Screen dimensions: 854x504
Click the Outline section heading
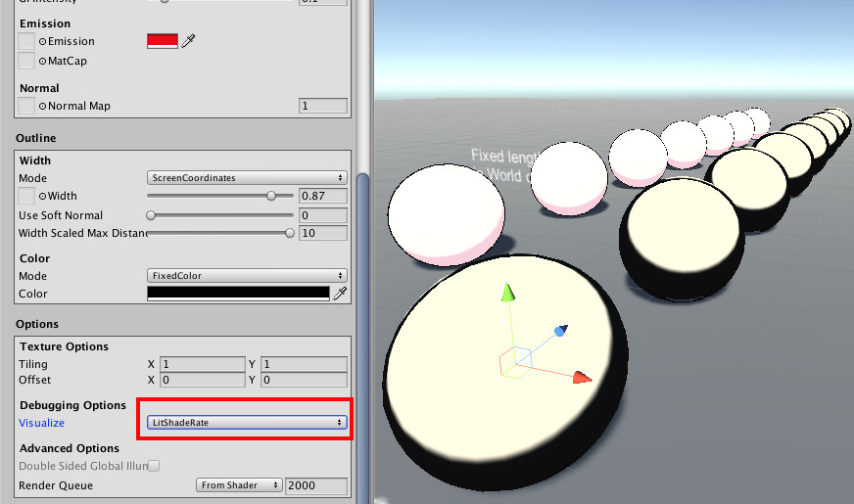[x=36, y=138]
